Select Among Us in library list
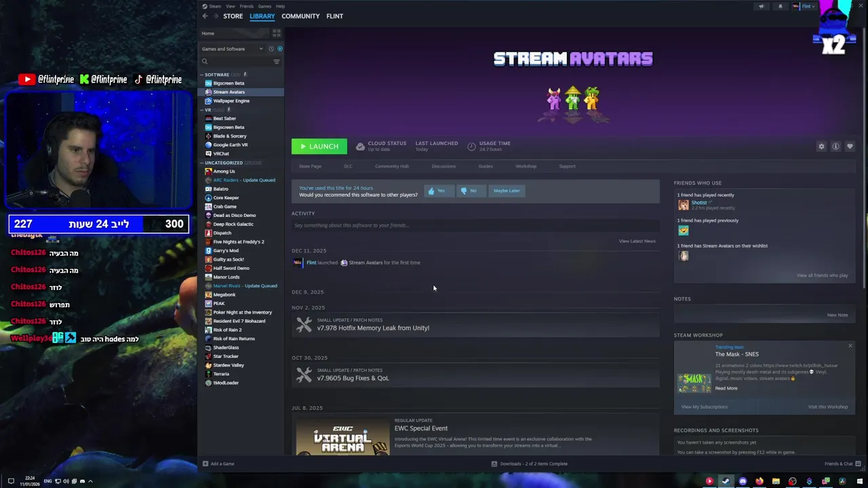The image size is (868, 488). [x=224, y=171]
